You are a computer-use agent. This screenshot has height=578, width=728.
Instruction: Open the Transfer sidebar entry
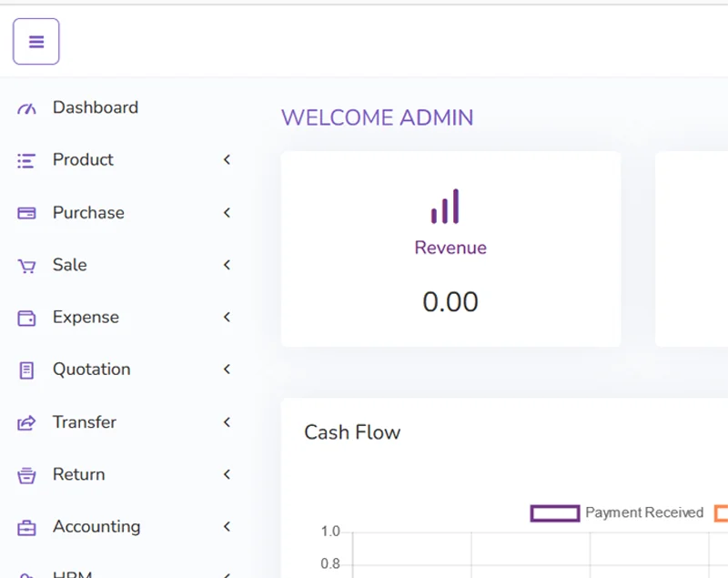pos(84,422)
